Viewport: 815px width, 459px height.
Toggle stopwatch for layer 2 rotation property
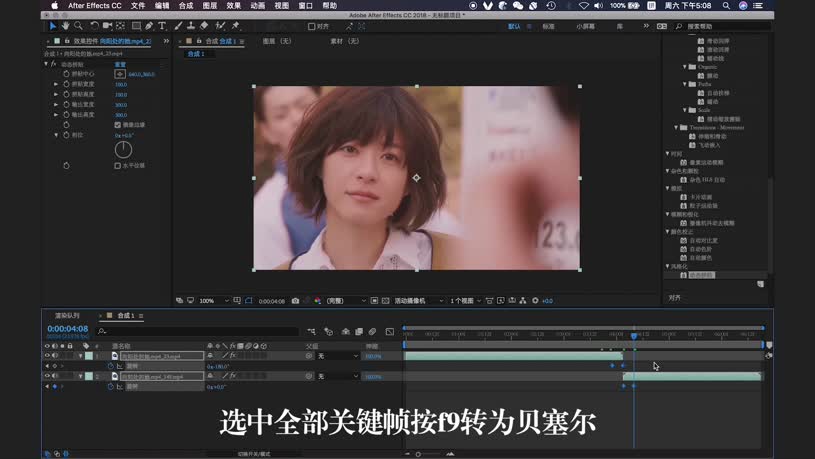[110, 386]
